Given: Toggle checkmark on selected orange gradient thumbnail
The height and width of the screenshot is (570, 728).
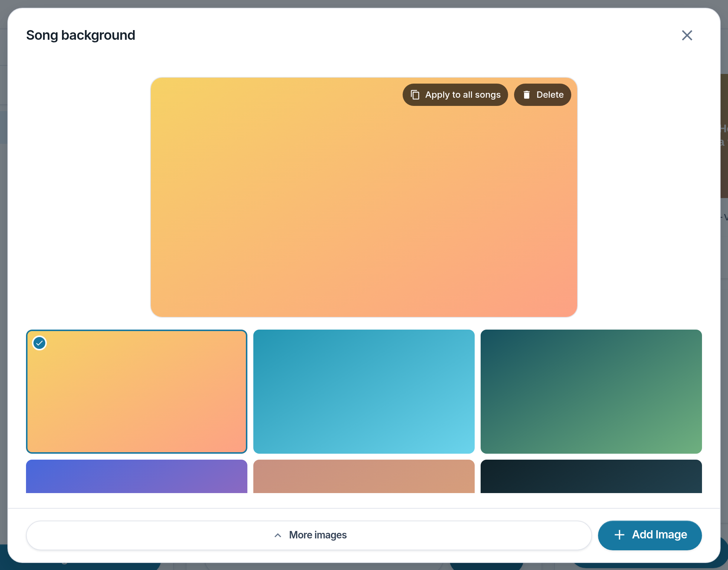Looking at the screenshot, I should coord(39,343).
